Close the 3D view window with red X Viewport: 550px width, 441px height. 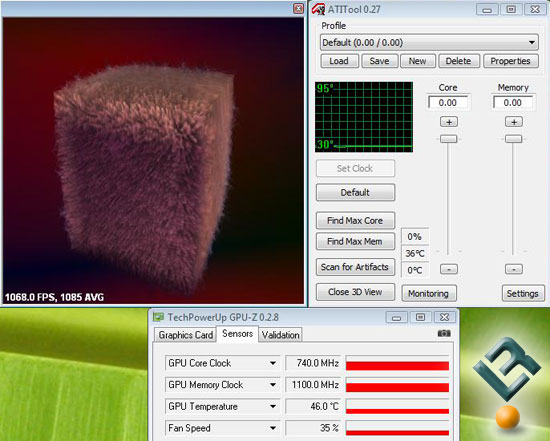coord(298,8)
